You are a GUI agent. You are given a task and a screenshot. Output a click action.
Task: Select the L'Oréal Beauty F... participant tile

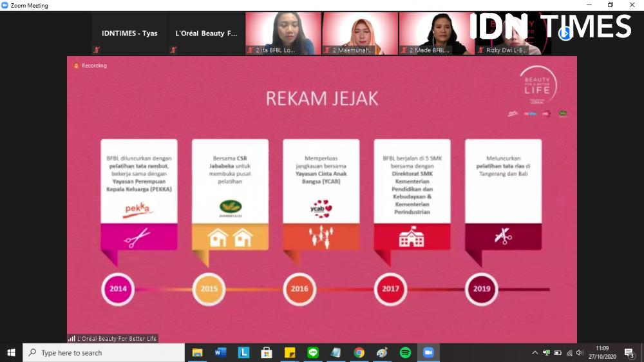pyautogui.click(x=207, y=33)
